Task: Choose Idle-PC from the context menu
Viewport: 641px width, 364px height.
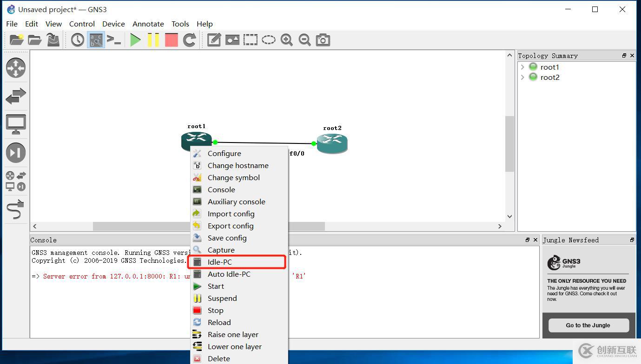Action: click(x=239, y=262)
